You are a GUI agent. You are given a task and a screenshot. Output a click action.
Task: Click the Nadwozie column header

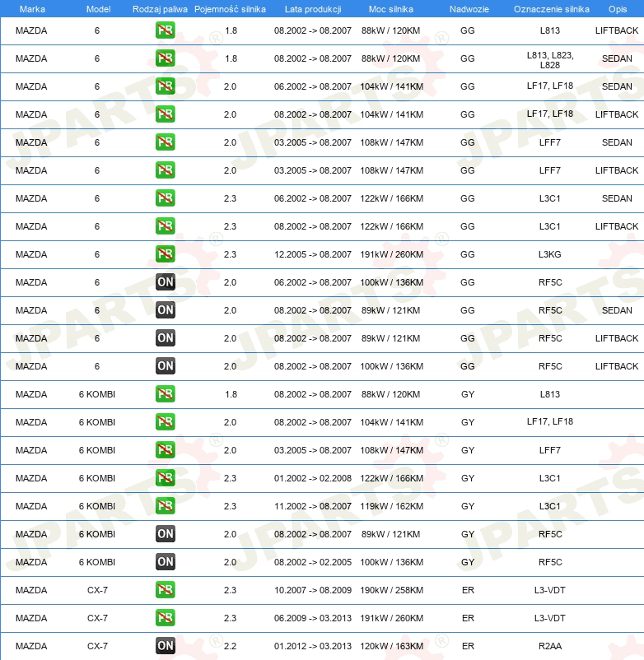click(x=469, y=9)
